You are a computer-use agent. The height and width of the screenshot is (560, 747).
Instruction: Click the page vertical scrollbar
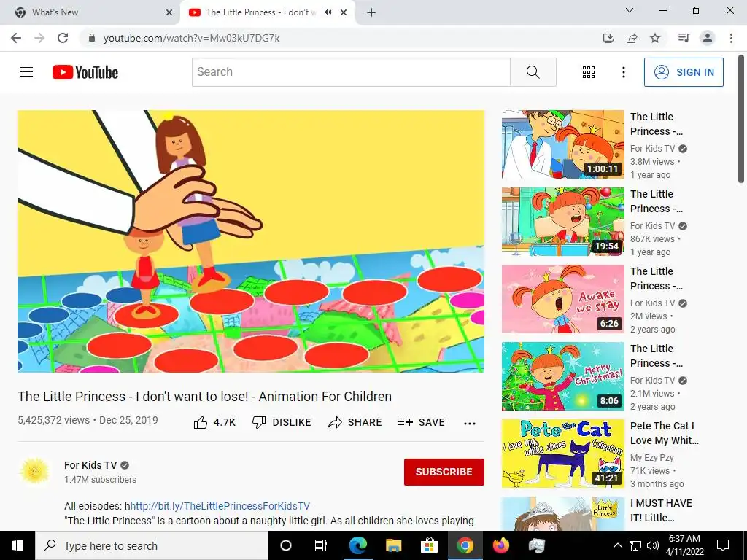741,119
